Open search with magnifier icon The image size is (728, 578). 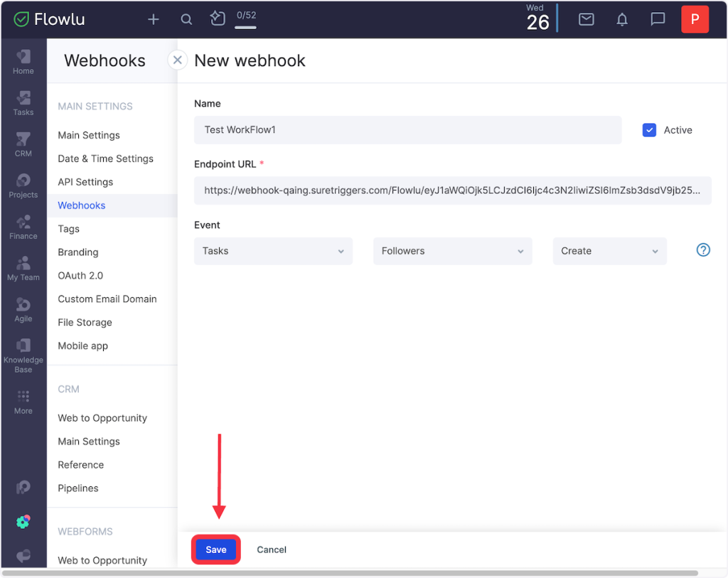pos(186,19)
